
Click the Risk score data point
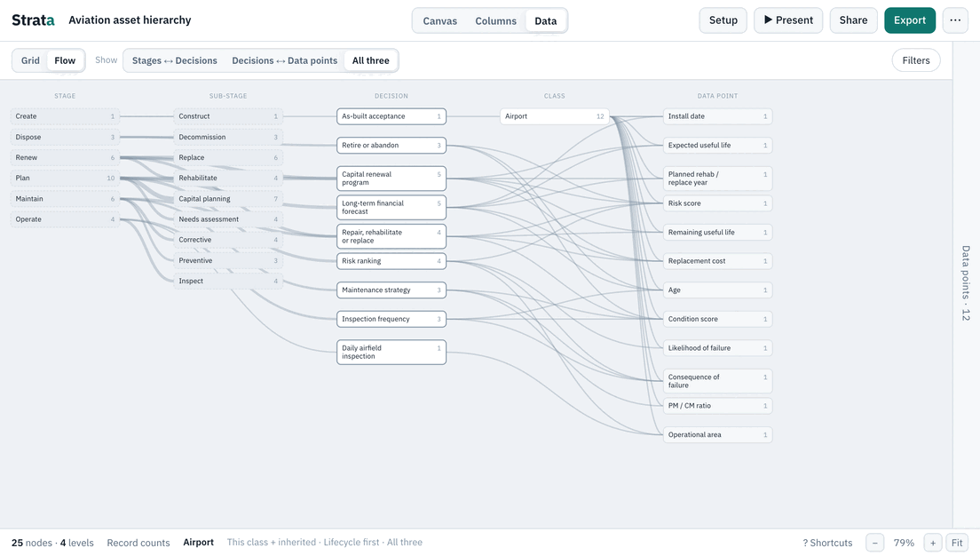(717, 203)
